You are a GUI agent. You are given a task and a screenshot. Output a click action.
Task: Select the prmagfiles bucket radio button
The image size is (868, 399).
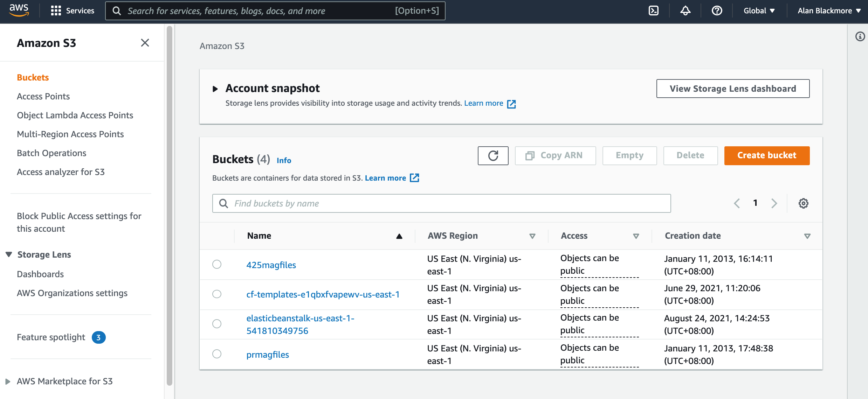(x=218, y=353)
